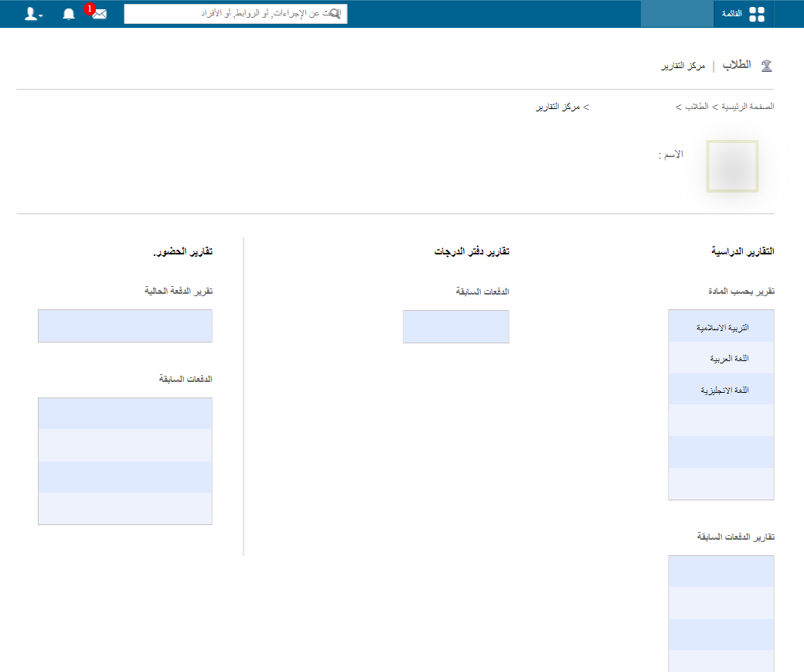Viewport: 804px width, 672px height.
Task: Click the مركز التقارير page subtitle
Action: [683, 66]
